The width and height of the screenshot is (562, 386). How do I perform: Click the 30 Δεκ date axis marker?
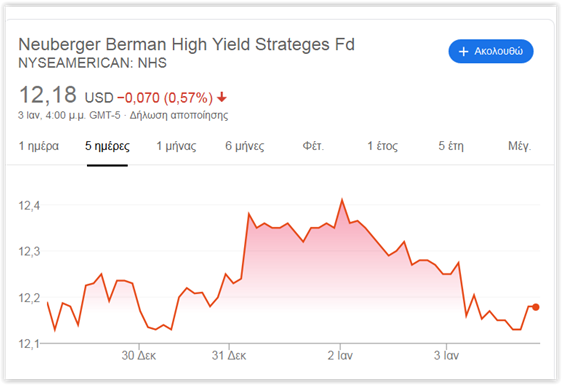(x=138, y=355)
